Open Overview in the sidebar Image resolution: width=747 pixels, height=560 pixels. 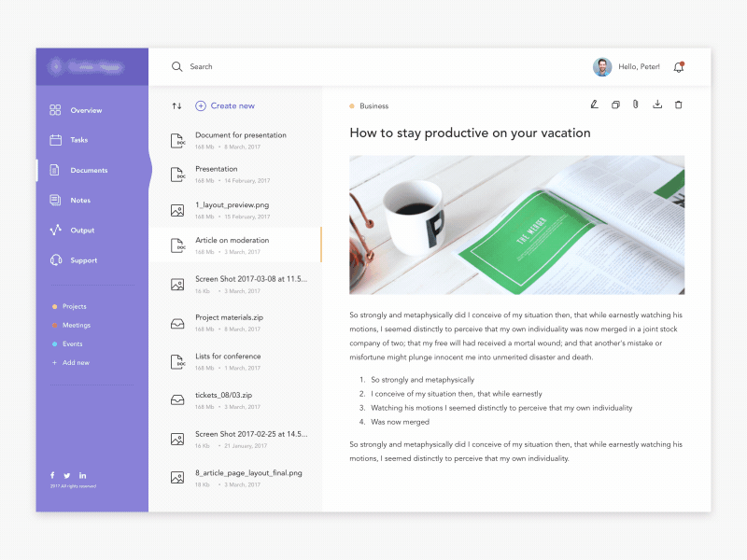click(x=76, y=110)
